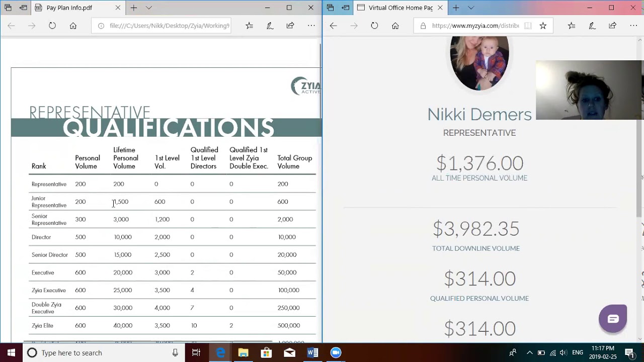
Task: Set tabs aside in Pay Plan window
Action: [x=24, y=8]
